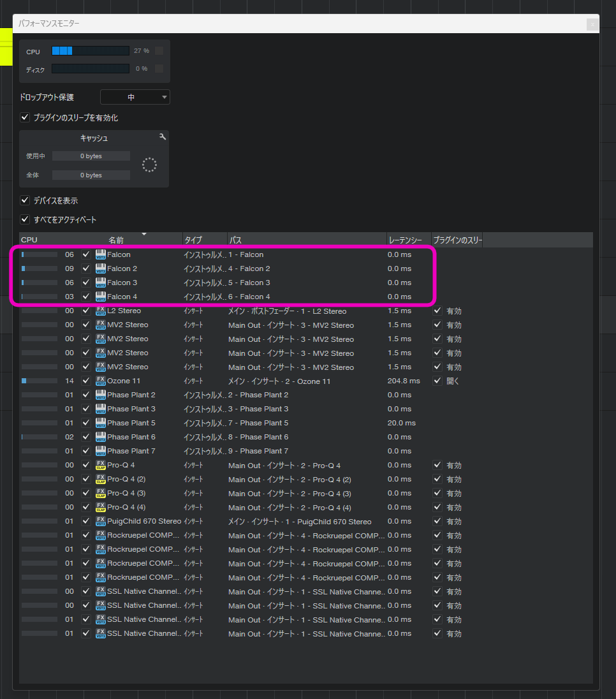
Task: Click the Falcon 4 instrument icon
Action: pos(100,297)
